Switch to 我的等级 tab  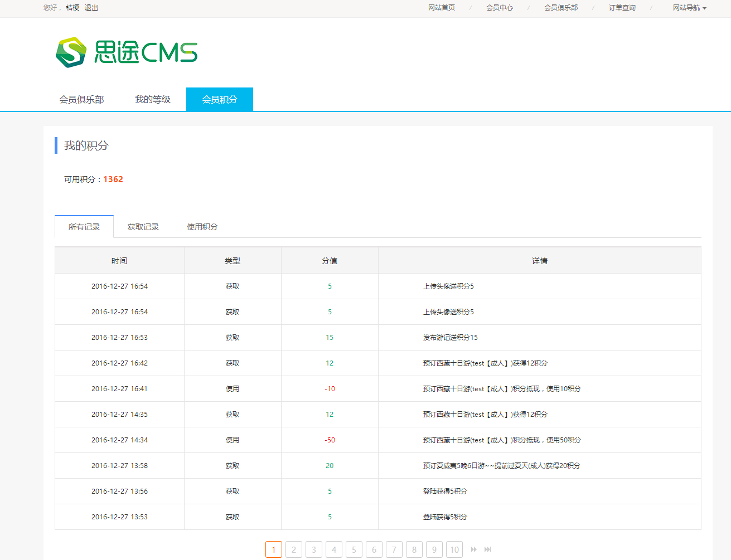pos(152,100)
